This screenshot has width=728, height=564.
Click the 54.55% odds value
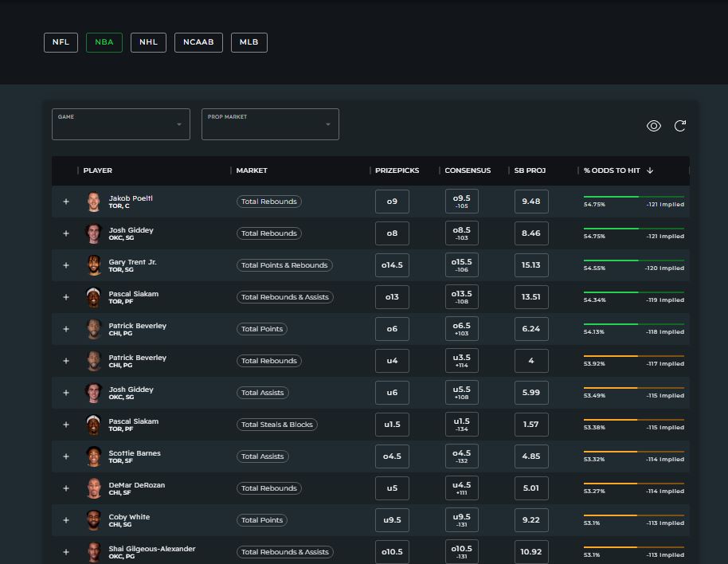click(594, 268)
